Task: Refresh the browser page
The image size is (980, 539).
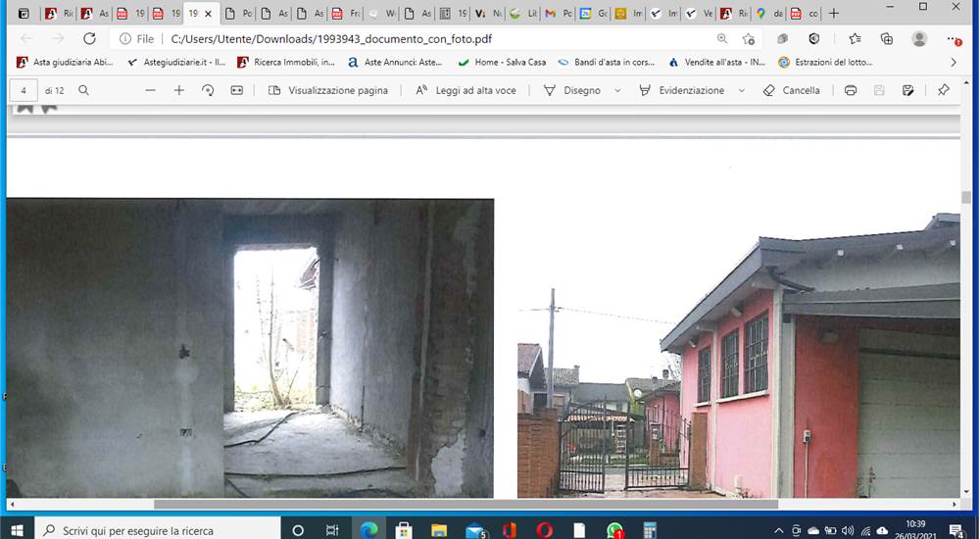Action: (89, 39)
